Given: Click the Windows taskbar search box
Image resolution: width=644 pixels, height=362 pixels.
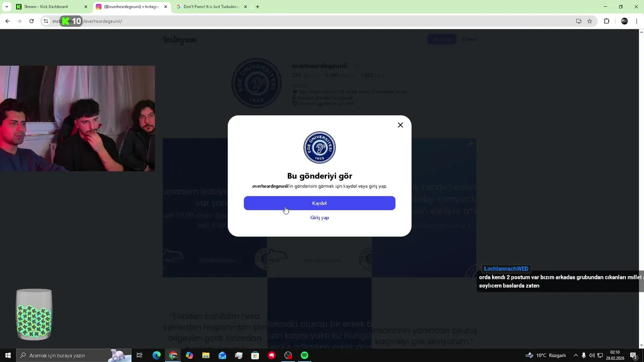Looking at the screenshot, I should [x=74, y=355].
